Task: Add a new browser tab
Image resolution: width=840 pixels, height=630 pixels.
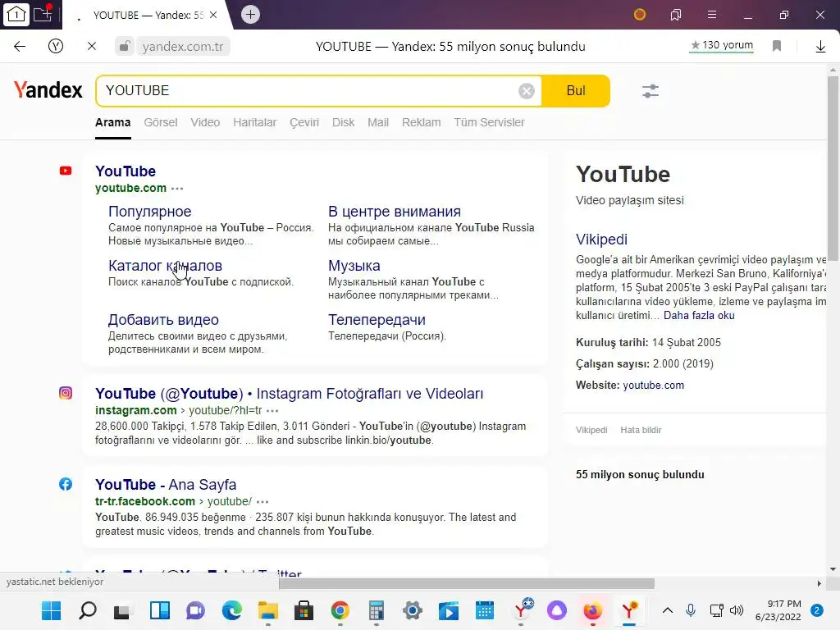Action: [250, 15]
